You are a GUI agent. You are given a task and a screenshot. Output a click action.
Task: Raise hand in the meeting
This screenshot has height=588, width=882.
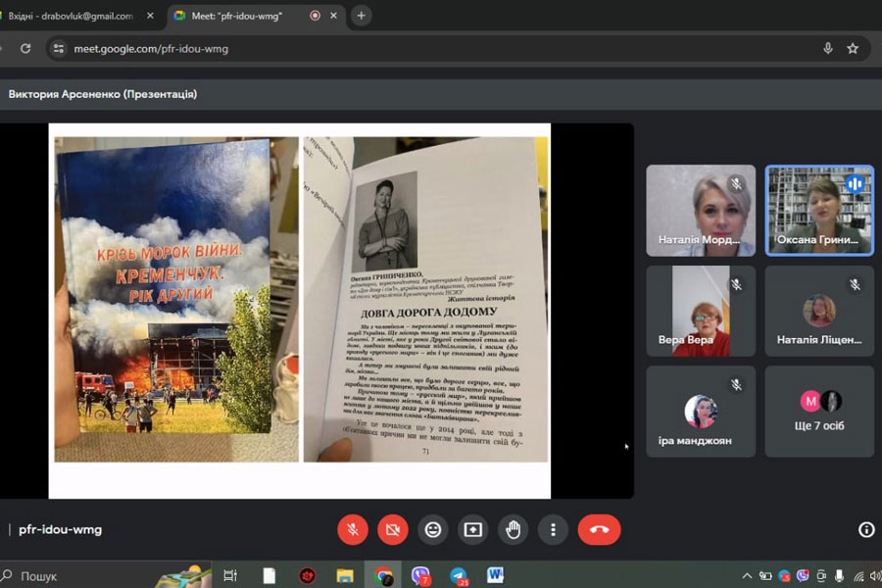click(x=513, y=529)
